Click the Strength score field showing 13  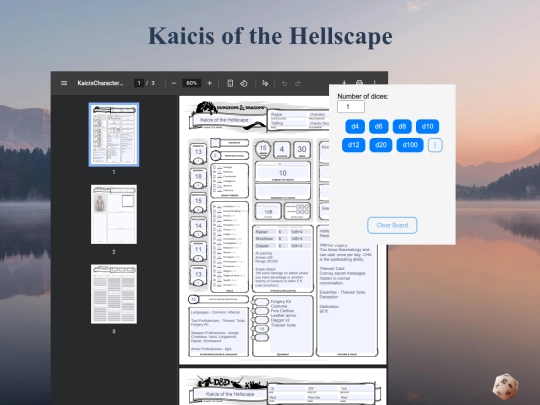pos(198,152)
